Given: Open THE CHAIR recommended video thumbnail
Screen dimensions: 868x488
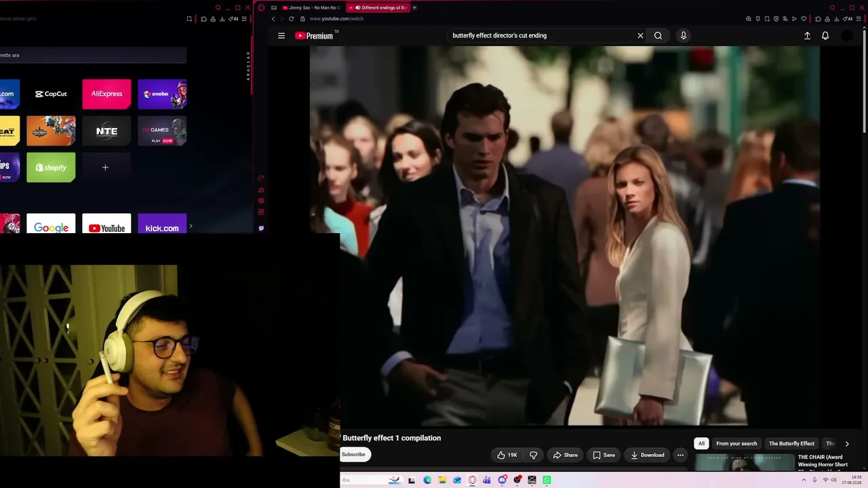Looking at the screenshot, I should pyautogui.click(x=745, y=462).
